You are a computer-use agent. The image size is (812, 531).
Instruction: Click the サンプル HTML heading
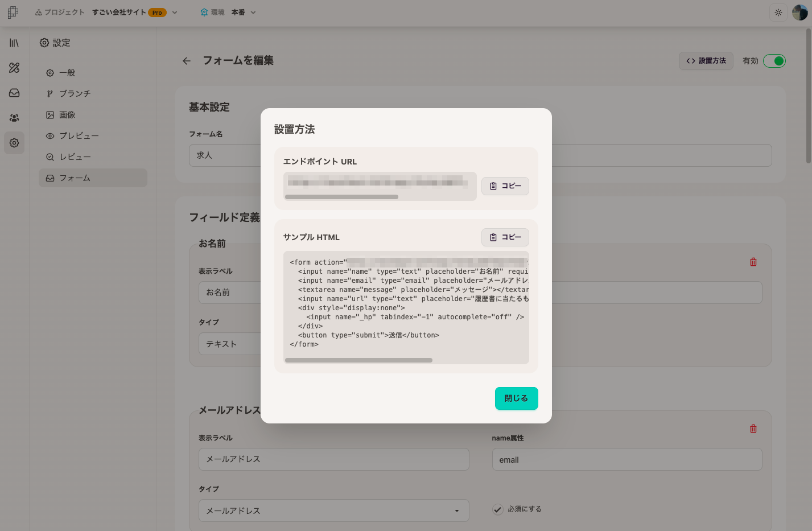coord(311,237)
